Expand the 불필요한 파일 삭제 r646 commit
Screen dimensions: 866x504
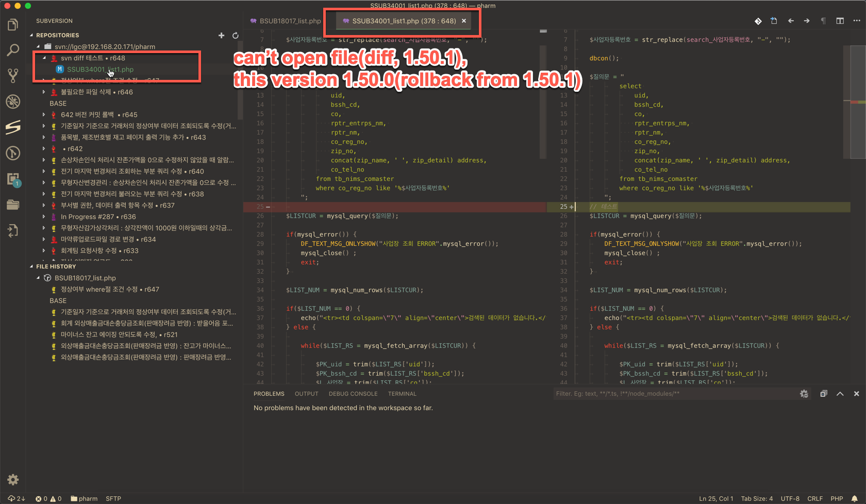(44, 92)
